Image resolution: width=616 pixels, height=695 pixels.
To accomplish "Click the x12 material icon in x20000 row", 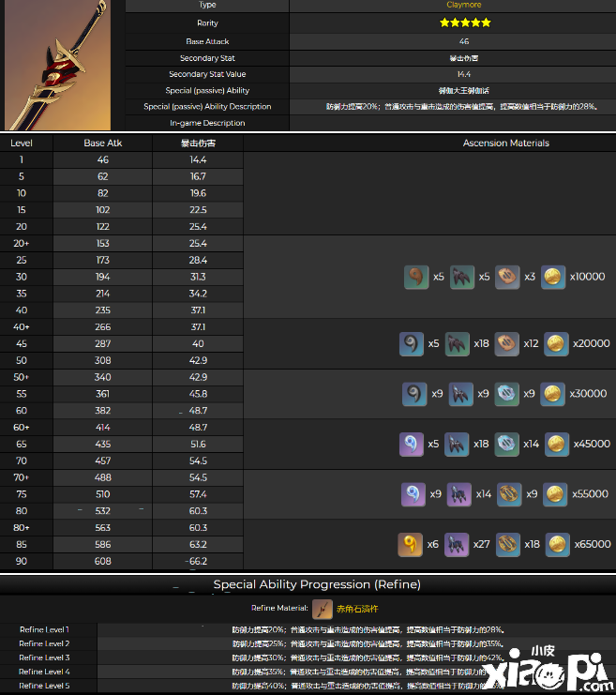I will coord(506,344).
